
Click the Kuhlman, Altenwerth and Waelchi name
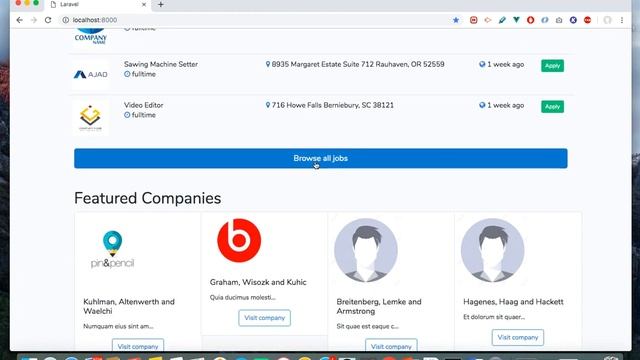click(x=129, y=306)
